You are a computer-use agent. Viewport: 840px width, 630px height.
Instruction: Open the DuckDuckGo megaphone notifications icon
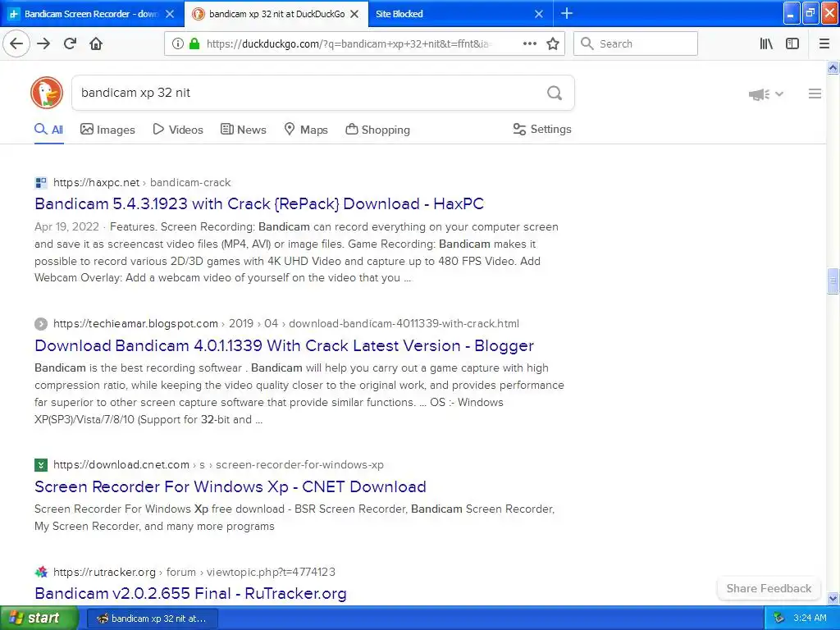click(759, 94)
